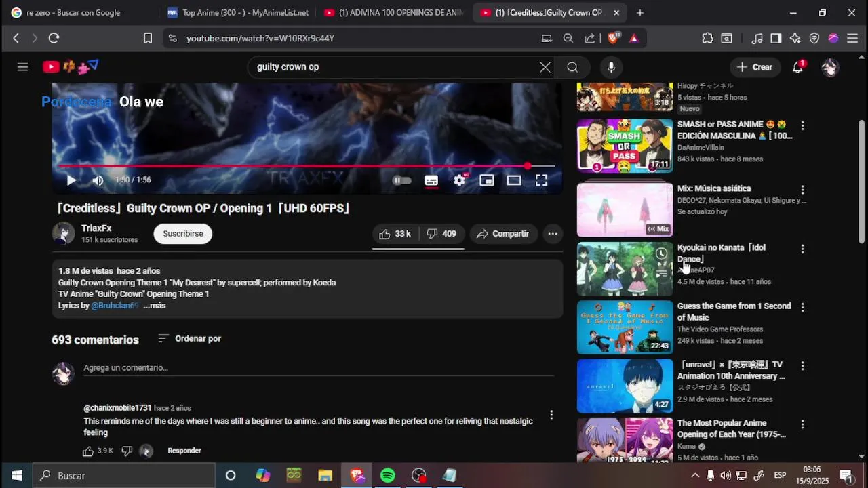The height and width of the screenshot is (488, 868).
Task: Toggle autoplay switch in player
Action: (402, 180)
